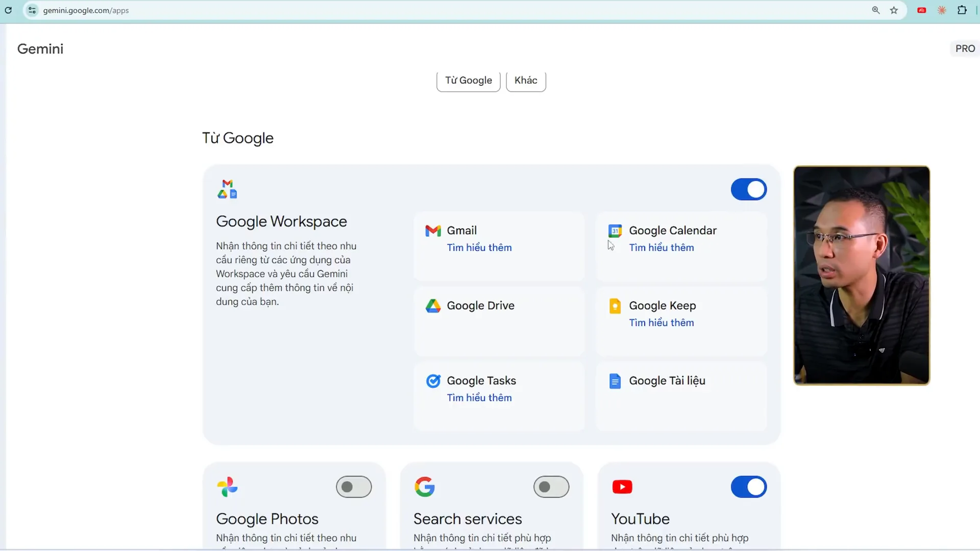The image size is (980, 551).
Task: Bookmark this page with the star icon
Action: click(x=894, y=10)
